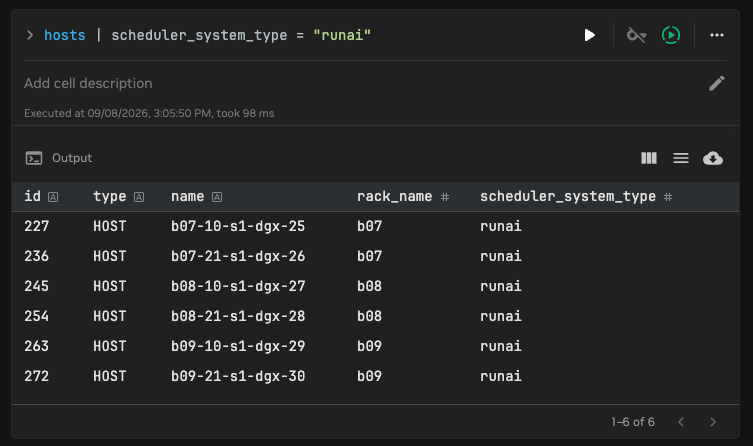
Task: Click the string type icon beside name
Action: tap(217, 197)
